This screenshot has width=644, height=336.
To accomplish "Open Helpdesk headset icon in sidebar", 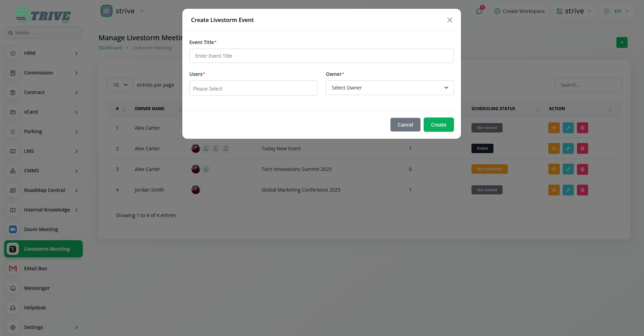I will coord(13,308).
